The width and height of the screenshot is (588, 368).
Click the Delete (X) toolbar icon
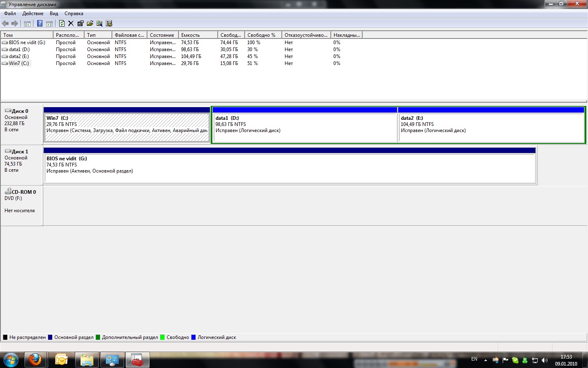click(71, 24)
